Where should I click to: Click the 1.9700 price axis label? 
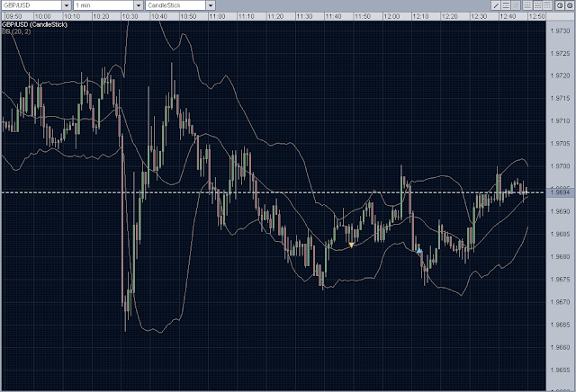tap(560, 166)
